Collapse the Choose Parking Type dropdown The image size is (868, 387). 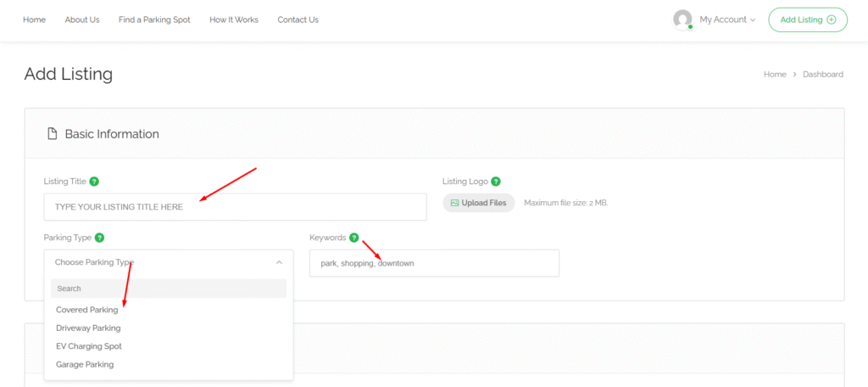[279, 263]
